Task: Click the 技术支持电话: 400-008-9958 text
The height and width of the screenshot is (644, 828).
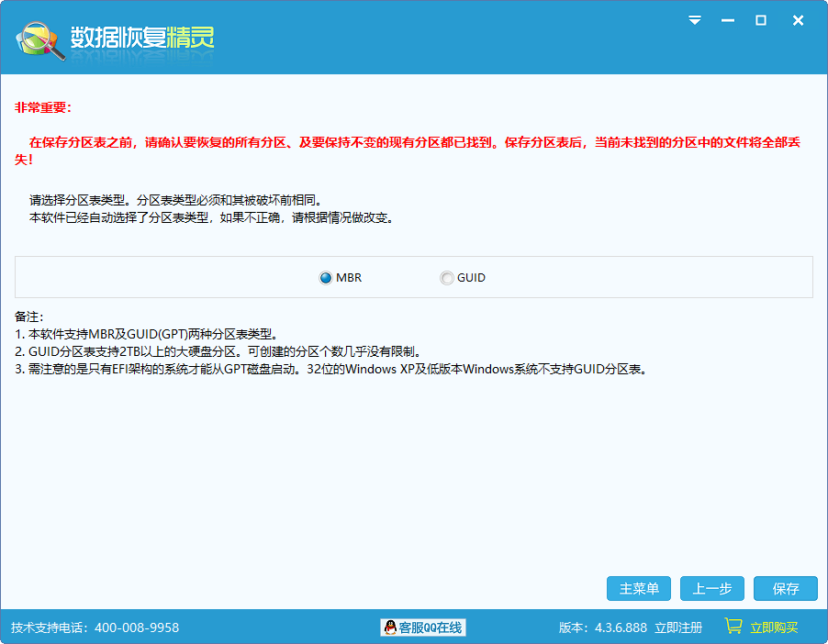Action: (95, 627)
